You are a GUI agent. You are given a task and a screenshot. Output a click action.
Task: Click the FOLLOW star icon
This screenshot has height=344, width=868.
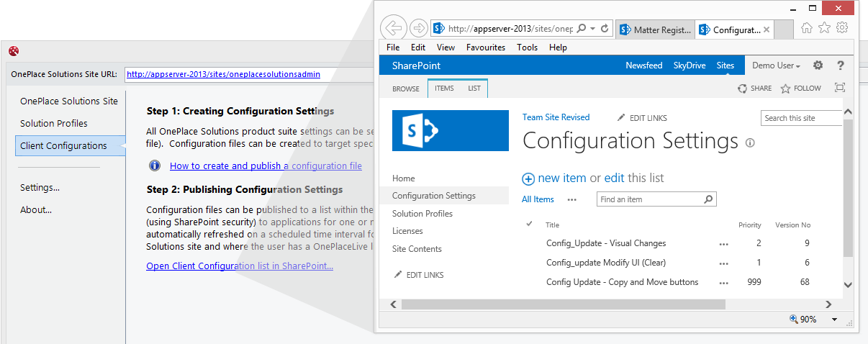pyautogui.click(x=785, y=89)
